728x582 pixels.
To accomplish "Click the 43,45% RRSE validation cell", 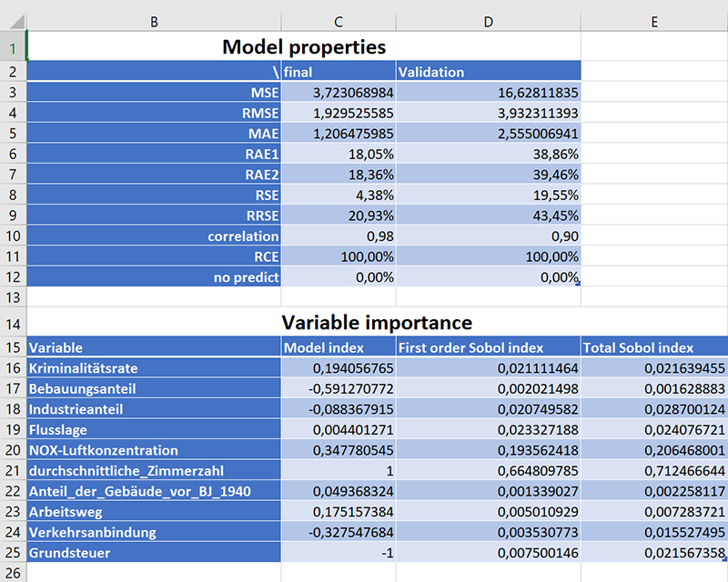I will tap(489, 216).
